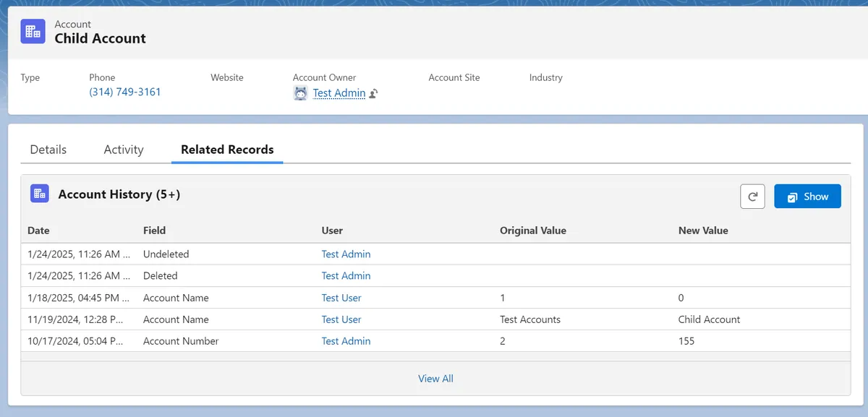Screen dimensions: 868x417
Task: Click the 1/18/2025, 04:45 PM date cell
Action: pos(80,298)
